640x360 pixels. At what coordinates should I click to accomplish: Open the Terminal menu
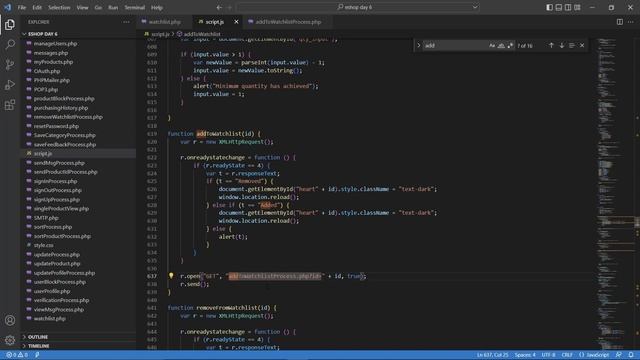coord(135,7)
